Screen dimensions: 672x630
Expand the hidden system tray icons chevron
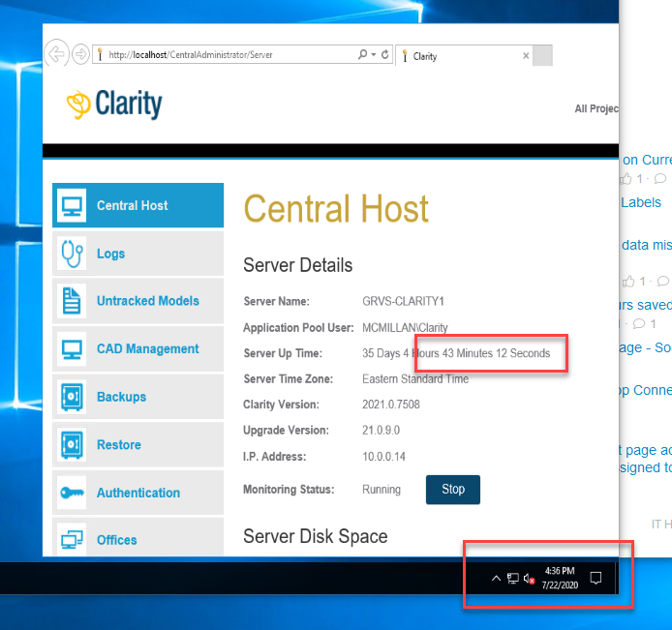497,579
